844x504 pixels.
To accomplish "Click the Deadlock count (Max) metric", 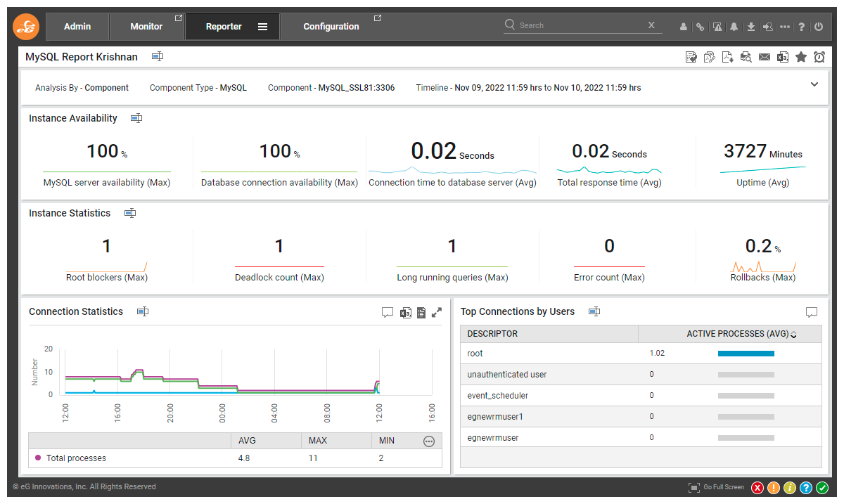I will tap(279, 259).
